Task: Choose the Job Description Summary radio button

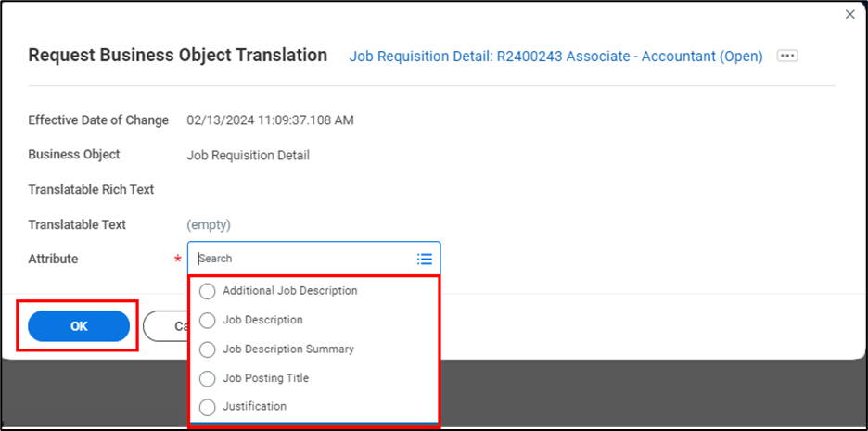Action: tap(207, 349)
